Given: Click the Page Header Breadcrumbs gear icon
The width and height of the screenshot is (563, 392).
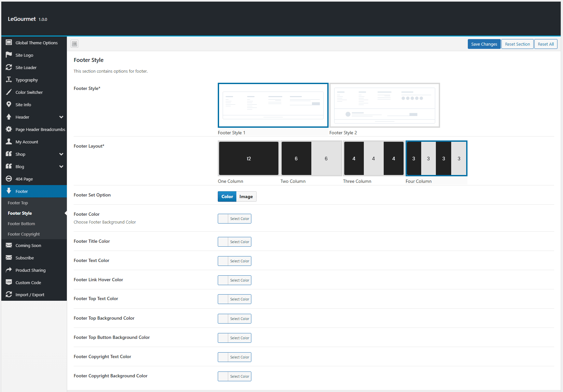Looking at the screenshot, I should pyautogui.click(x=9, y=129).
